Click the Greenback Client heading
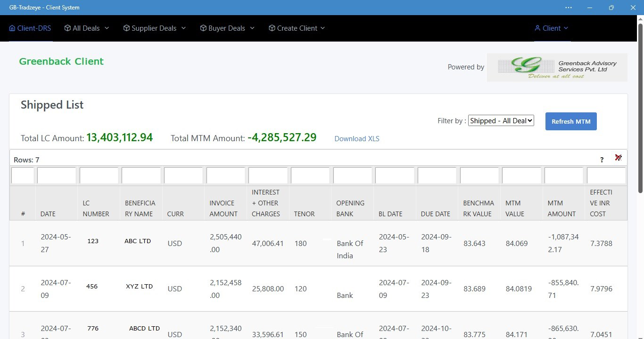The image size is (644, 339). click(61, 61)
